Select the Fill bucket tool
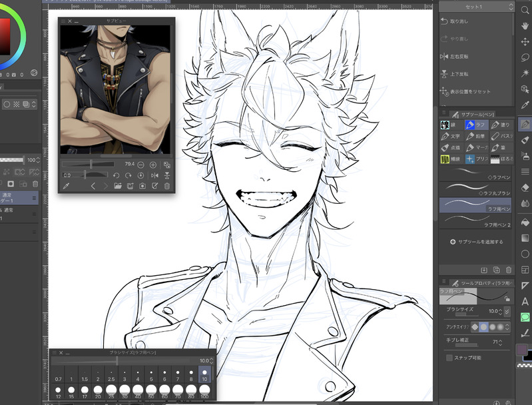The width and height of the screenshot is (532, 405). point(525,222)
